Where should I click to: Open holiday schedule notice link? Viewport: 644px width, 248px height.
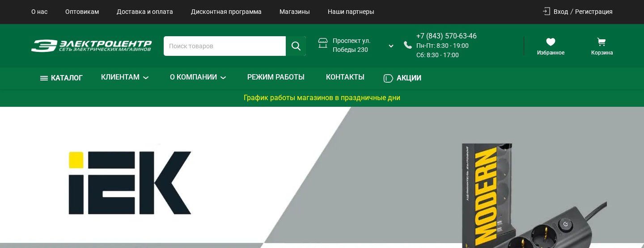pyautogui.click(x=322, y=97)
